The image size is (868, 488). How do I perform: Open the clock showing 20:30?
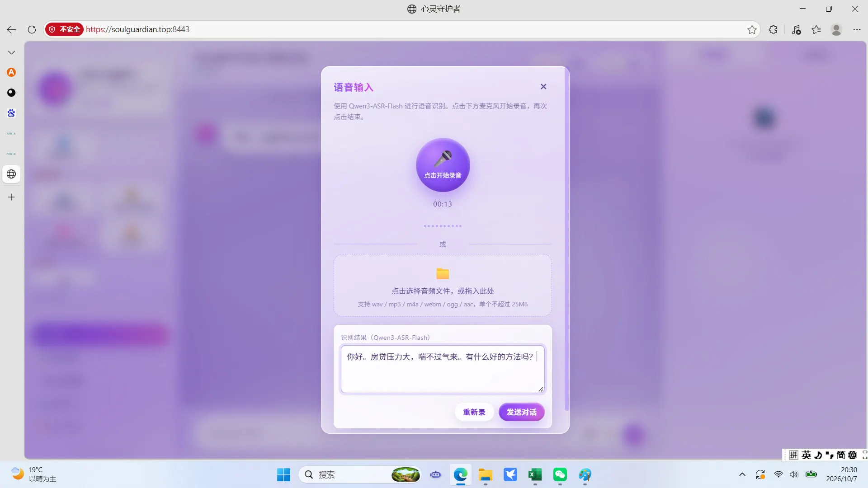point(841,474)
